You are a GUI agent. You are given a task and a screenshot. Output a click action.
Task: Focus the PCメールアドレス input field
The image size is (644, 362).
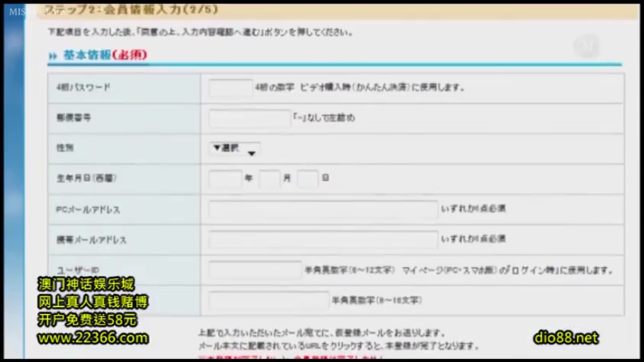tap(323, 210)
